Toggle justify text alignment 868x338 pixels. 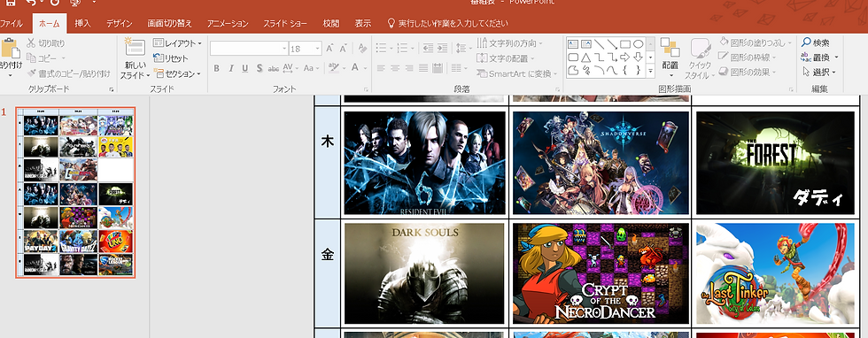(423, 68)
